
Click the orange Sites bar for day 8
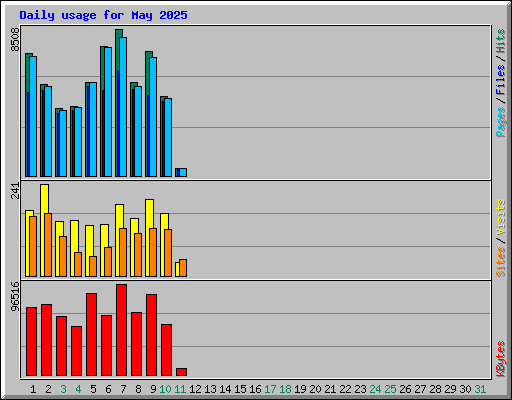coord(138,255)
